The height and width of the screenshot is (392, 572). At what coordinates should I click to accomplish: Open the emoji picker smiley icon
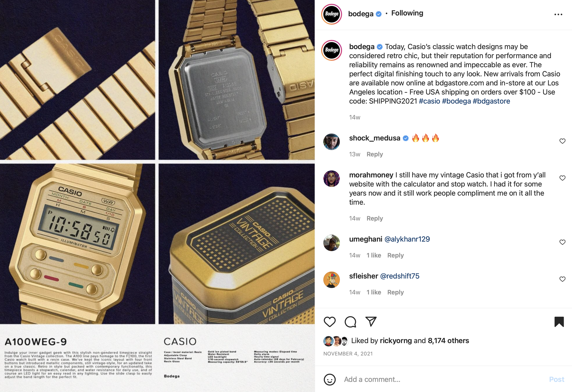click(x=330, y=379)
